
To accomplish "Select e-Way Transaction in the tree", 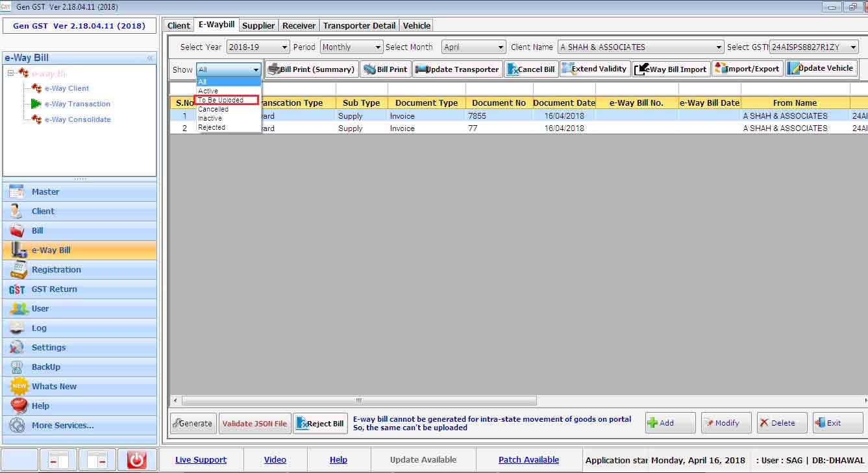I will point(77,104).
